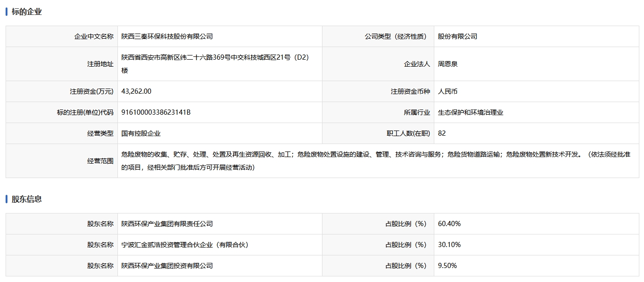Click the 职工人数(在职) label

pyautogui.click(x=408, y=133)
